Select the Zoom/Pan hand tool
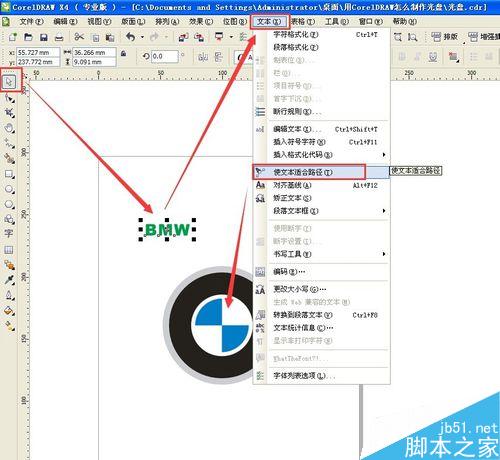 [9, 128]
